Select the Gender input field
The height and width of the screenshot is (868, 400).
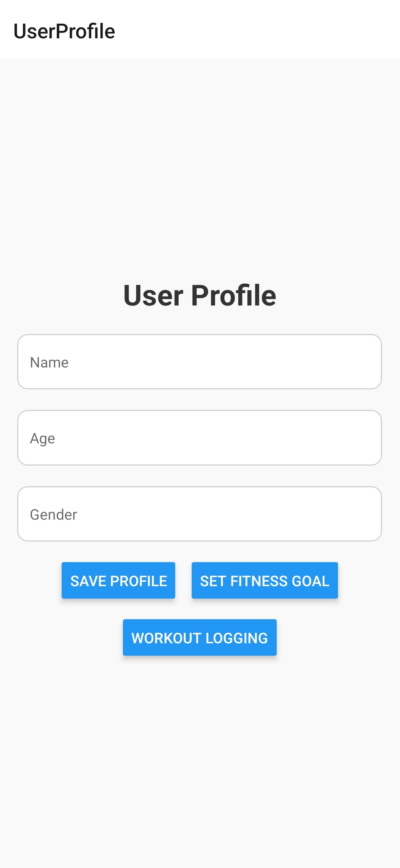[200, 514]
